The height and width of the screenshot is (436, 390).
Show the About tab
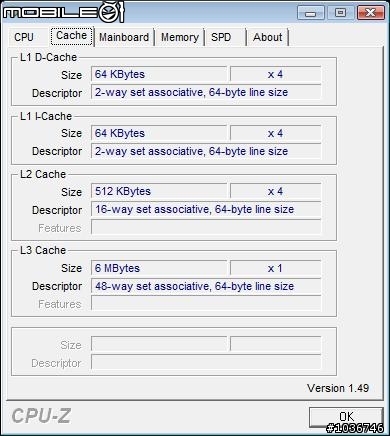(268, 37)
